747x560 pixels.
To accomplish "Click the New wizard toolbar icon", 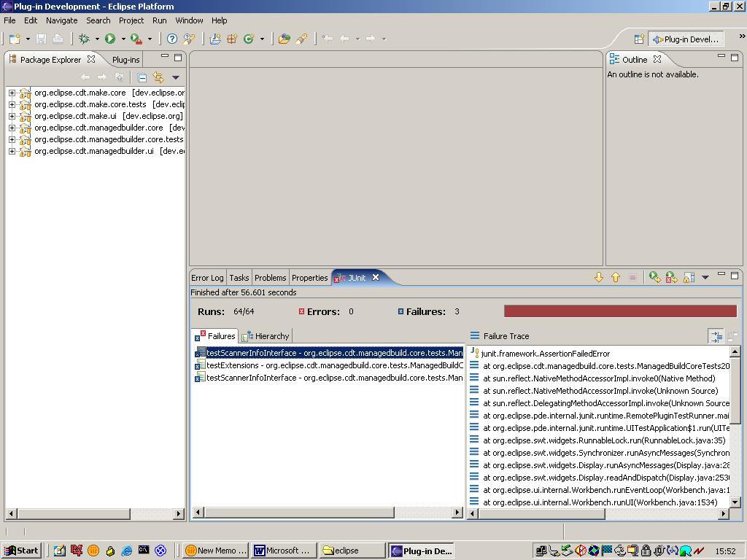I will pyautogui.click(x=15, y=39).
